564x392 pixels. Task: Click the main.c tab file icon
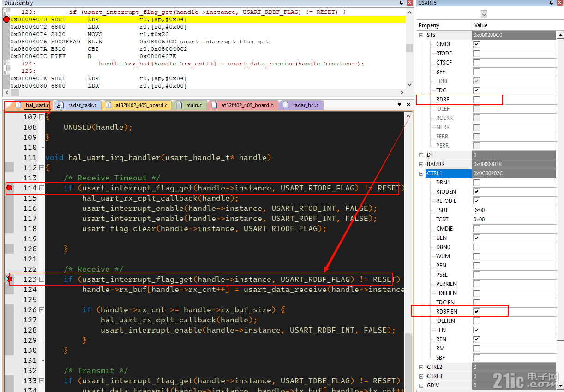click(x=180, y=105)
